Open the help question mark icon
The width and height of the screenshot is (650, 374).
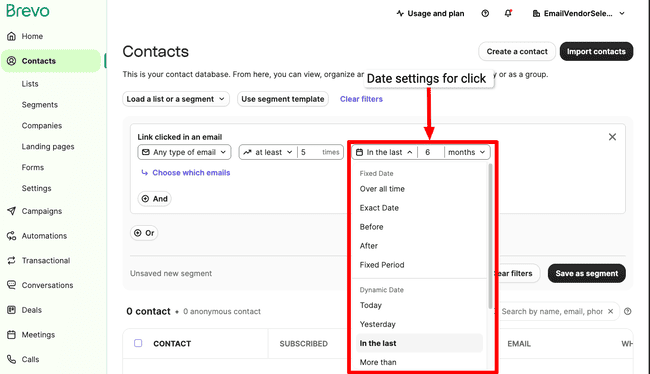coord(485,14)
